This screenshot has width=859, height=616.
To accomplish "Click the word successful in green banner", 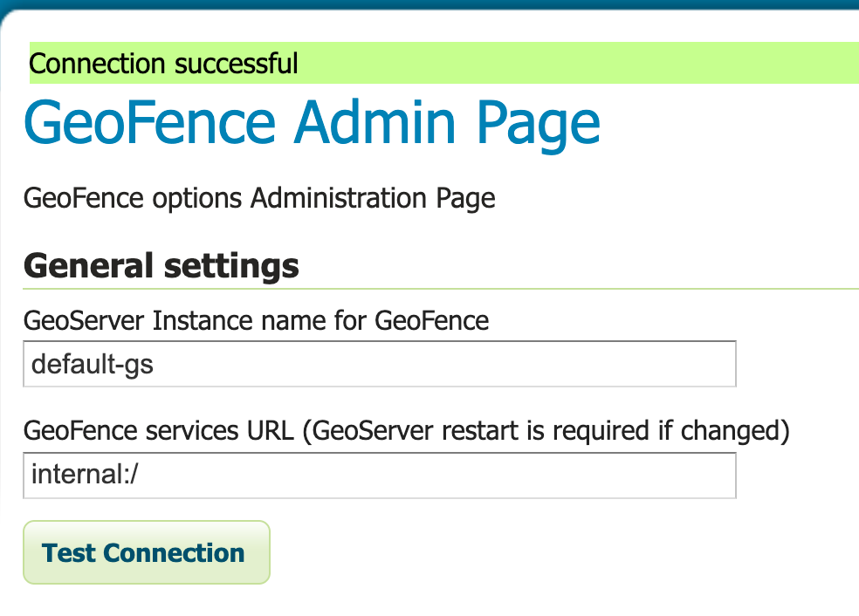I will (237, 64).
